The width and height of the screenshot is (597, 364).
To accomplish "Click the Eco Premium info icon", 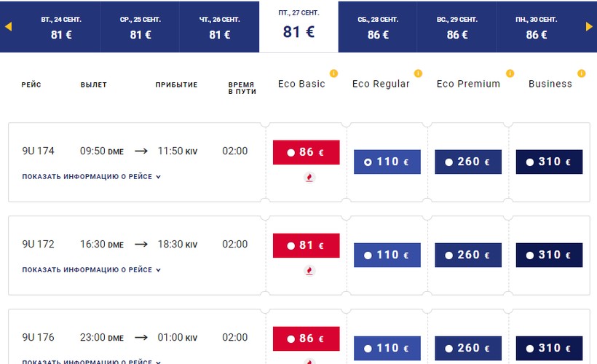I will click(510, 74).
